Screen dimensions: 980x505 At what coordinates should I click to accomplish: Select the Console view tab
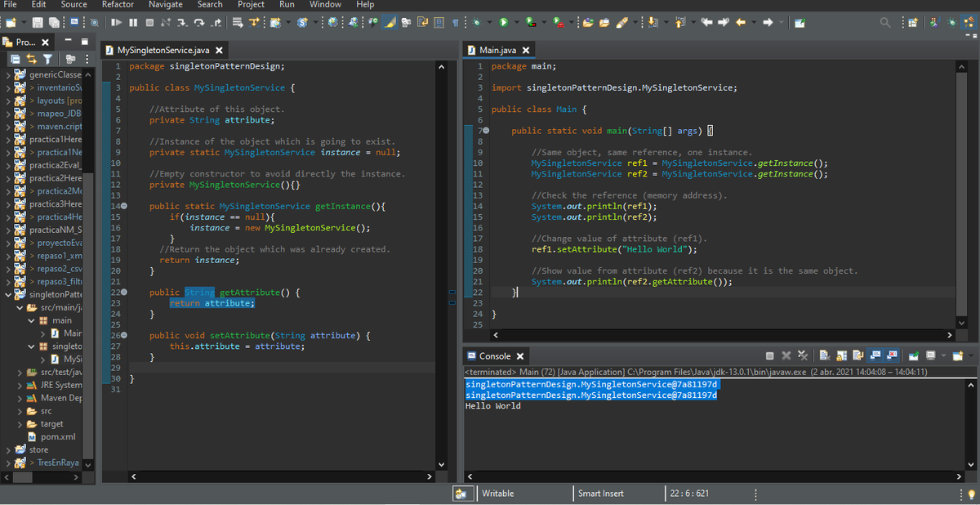click(x=494, y=356)
